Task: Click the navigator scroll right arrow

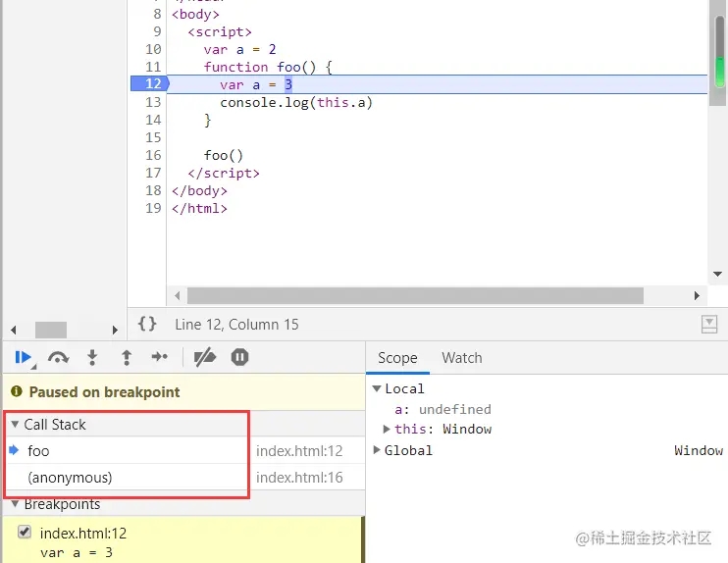Action: click(115, 330)
